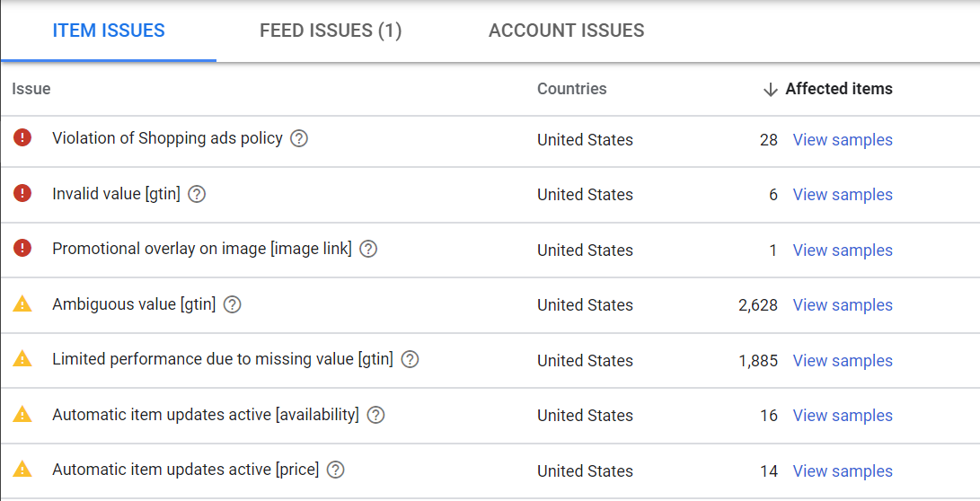The height and width of the screenshot is (501, 980).
Task: Click yellow warning icon on Ambiguous value row
Action: point(22,304)
